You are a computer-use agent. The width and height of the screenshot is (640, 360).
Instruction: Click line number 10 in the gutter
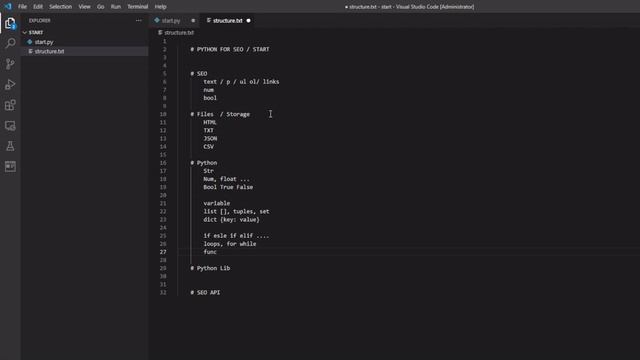pos(163,114)
